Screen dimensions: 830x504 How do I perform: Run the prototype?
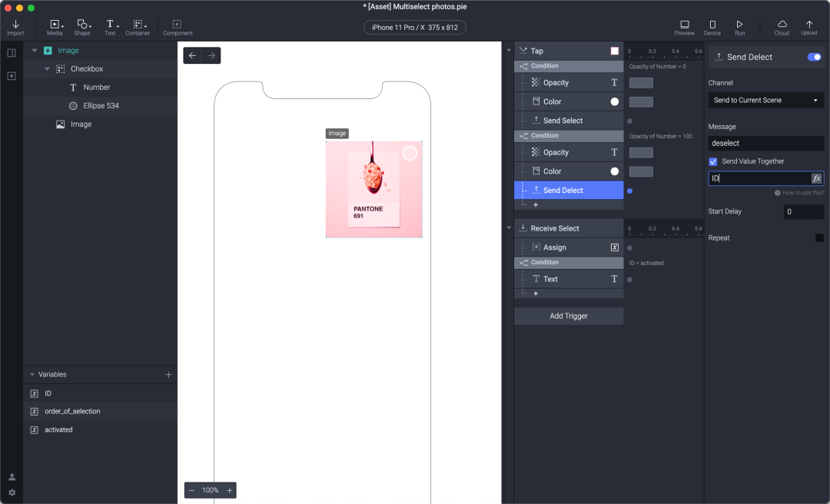click(739, 28)
